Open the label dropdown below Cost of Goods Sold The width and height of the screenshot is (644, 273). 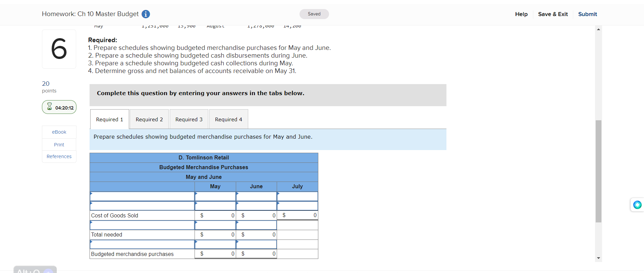(x=142, y=225)
